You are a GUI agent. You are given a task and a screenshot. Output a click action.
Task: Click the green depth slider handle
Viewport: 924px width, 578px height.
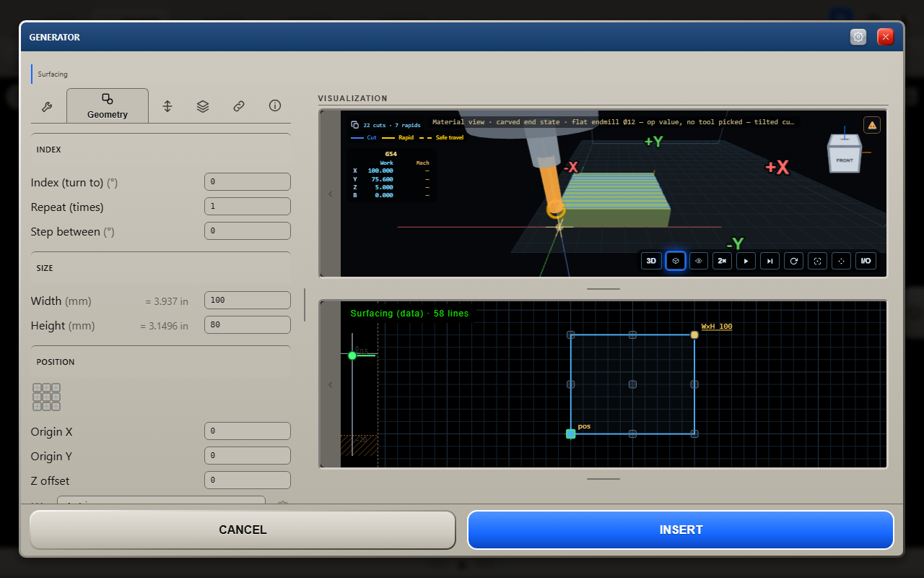coord(352,355)
